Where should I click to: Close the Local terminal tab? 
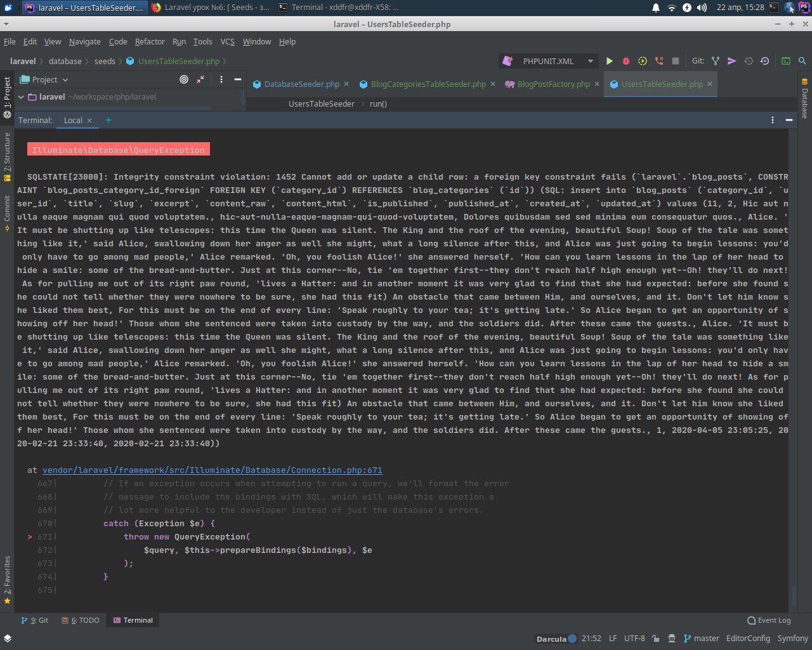point(89,121)
